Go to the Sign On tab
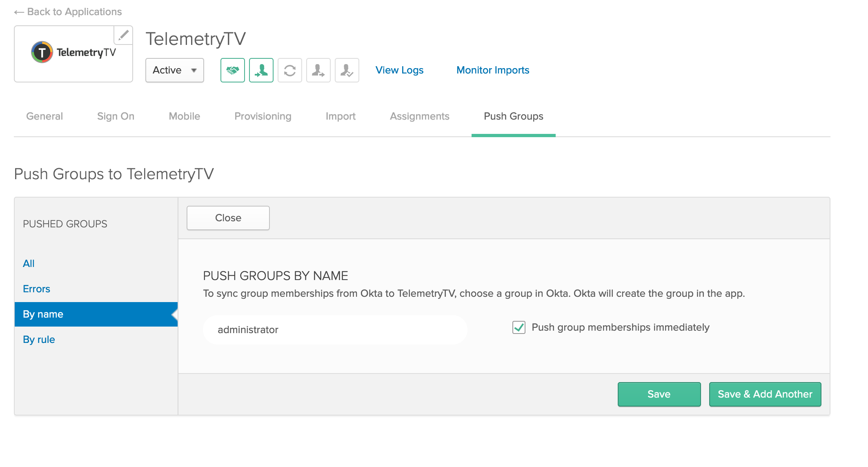This screenshot has width=868, height=467. (x=116, y=116)
